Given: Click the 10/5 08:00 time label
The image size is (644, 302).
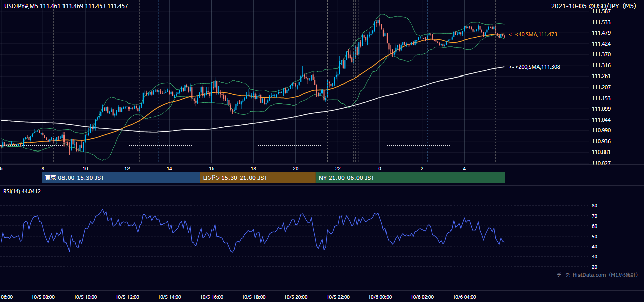Looking at the screenshot, I should 42,297.
